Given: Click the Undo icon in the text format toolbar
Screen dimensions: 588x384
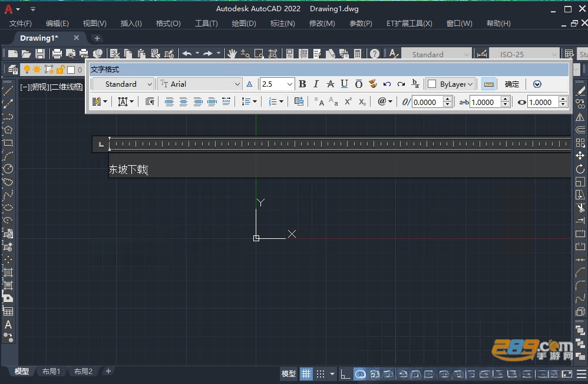Looking at the screenshot, I should (387, 84).
